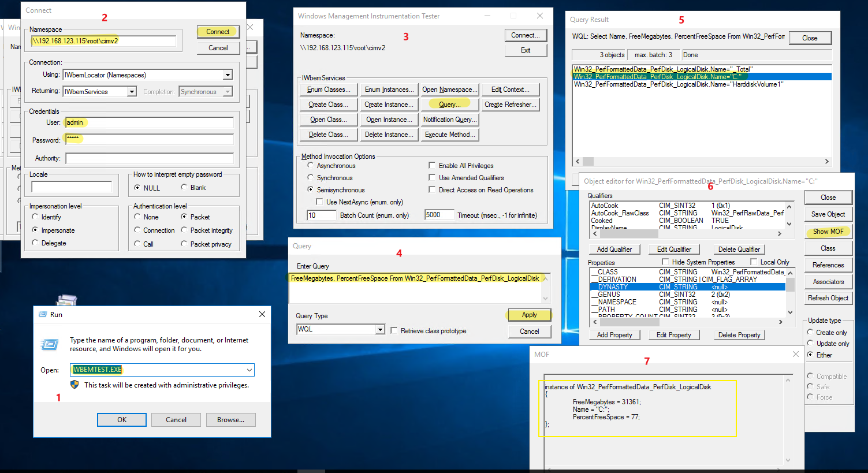Click "Add Property" in Object editor

tap(614, 335)
